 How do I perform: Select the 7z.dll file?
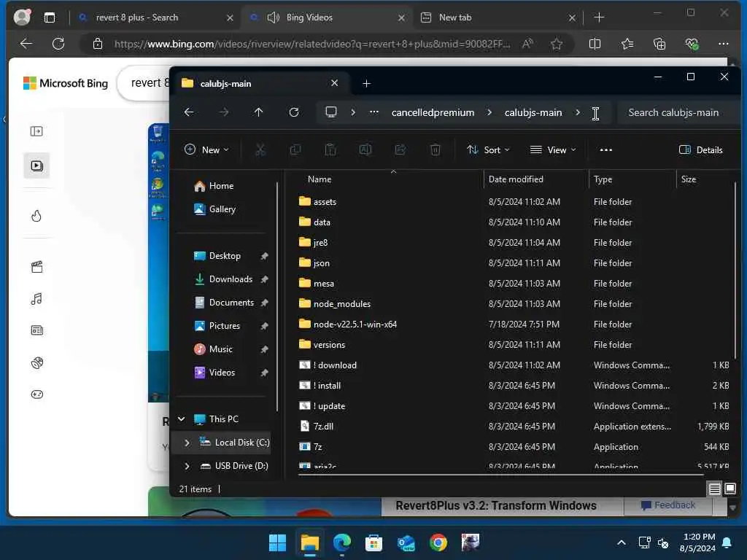coord(323,427)
